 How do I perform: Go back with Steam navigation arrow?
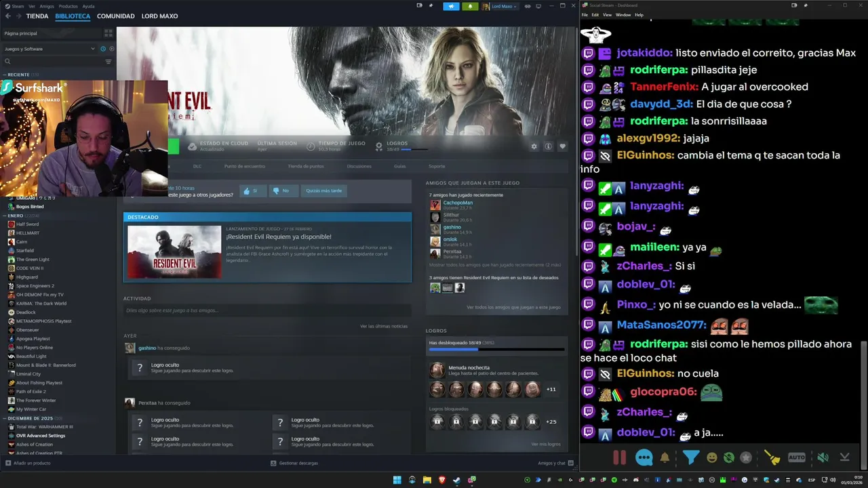pos(8,16)
